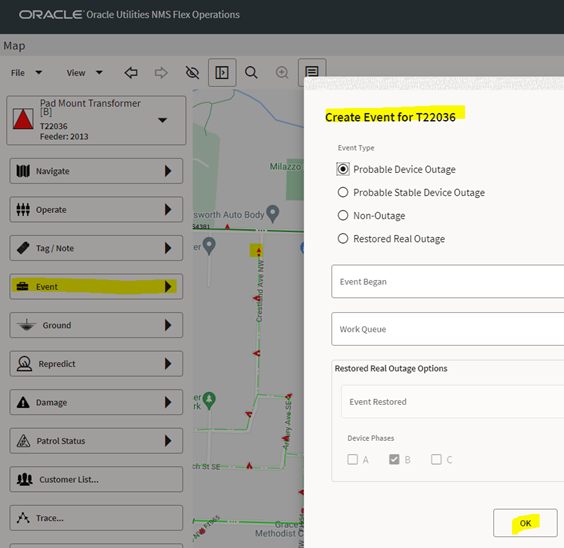This screenshot has height=548, width=564.
Task: Click the Navigate map icon
Action: tap(23, 171)
